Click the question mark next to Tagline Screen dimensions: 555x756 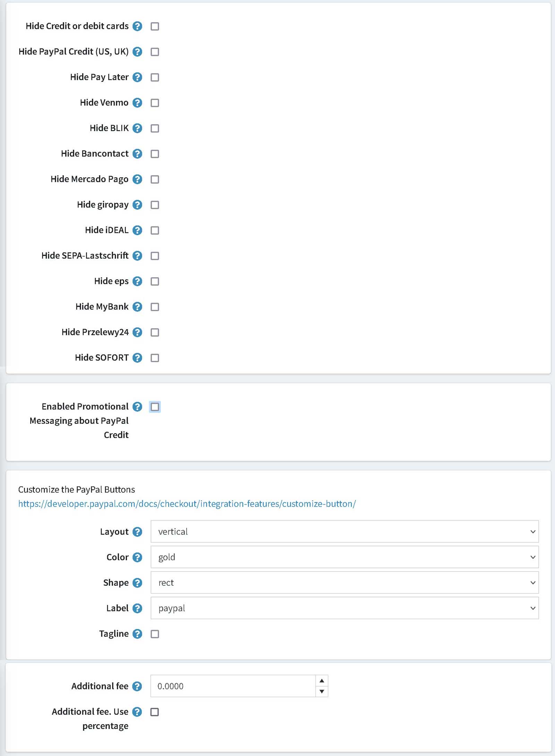[137, 634]
